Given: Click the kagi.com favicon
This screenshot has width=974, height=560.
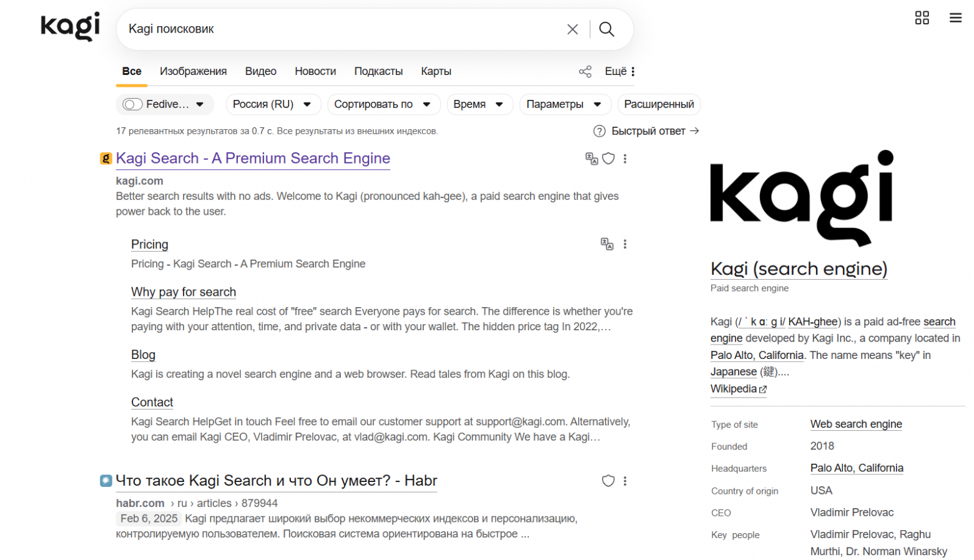Looking at the screenshot, I should point(106,159).
